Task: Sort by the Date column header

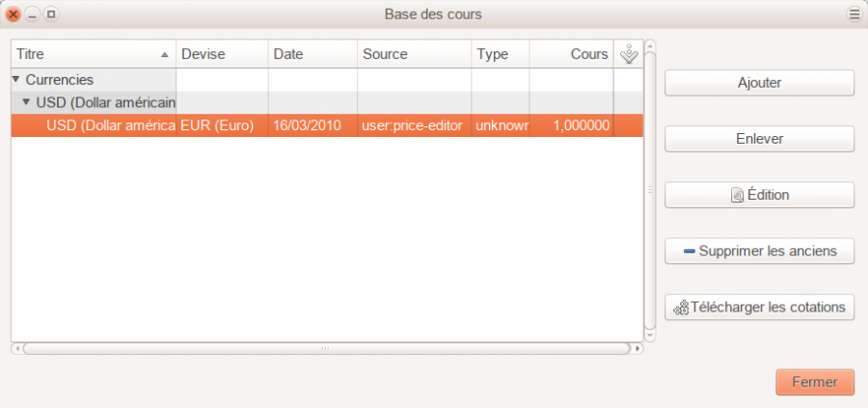Action: [312, 55]
